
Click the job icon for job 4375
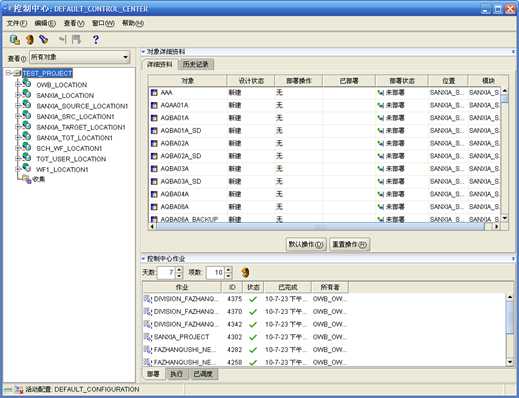(x=148, y=299)
